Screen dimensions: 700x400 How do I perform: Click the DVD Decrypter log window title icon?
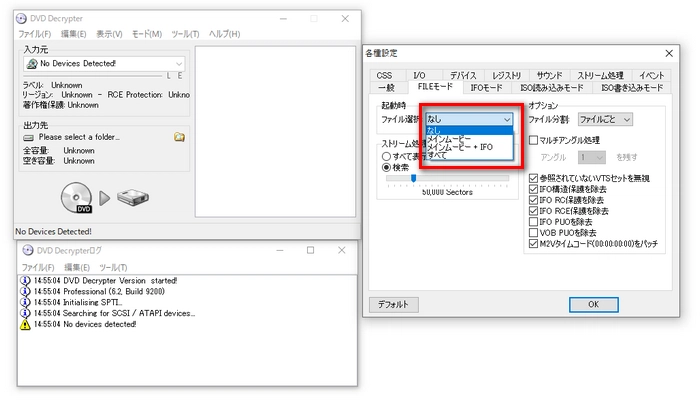26,251
